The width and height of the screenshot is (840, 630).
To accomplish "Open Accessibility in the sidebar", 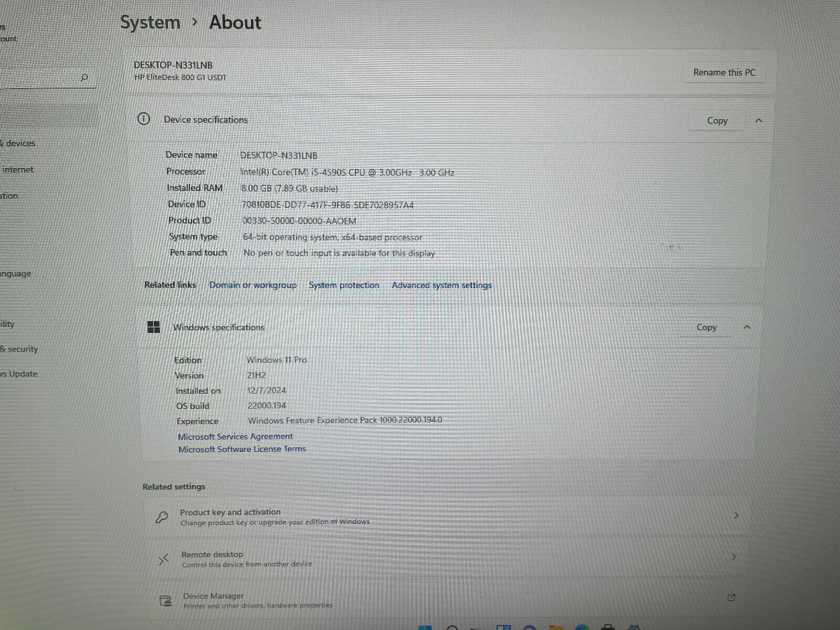I will click(7, 324).
